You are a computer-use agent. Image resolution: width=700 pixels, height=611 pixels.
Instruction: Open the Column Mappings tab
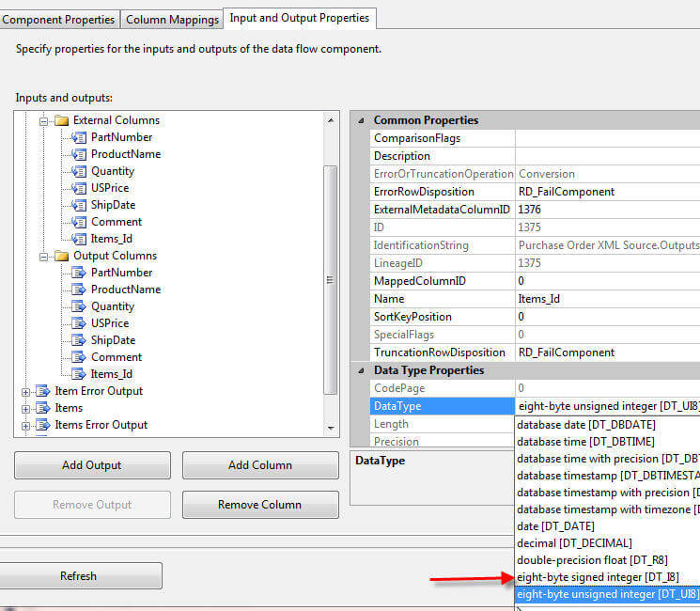tap(171, 19)
